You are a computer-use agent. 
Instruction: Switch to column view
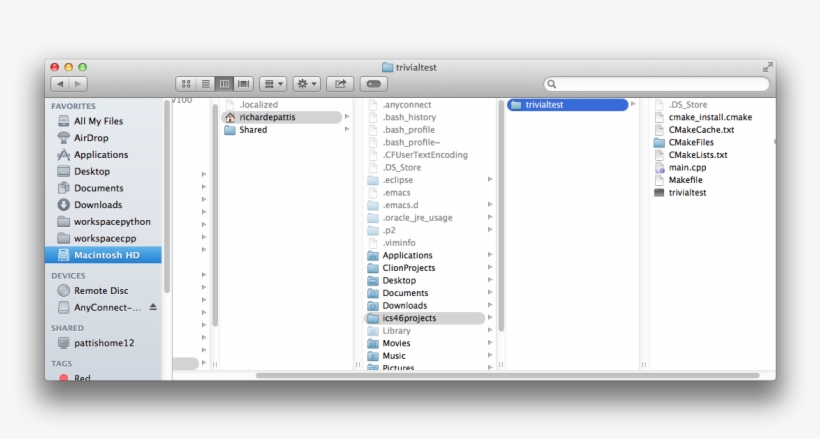coord(224,84)
